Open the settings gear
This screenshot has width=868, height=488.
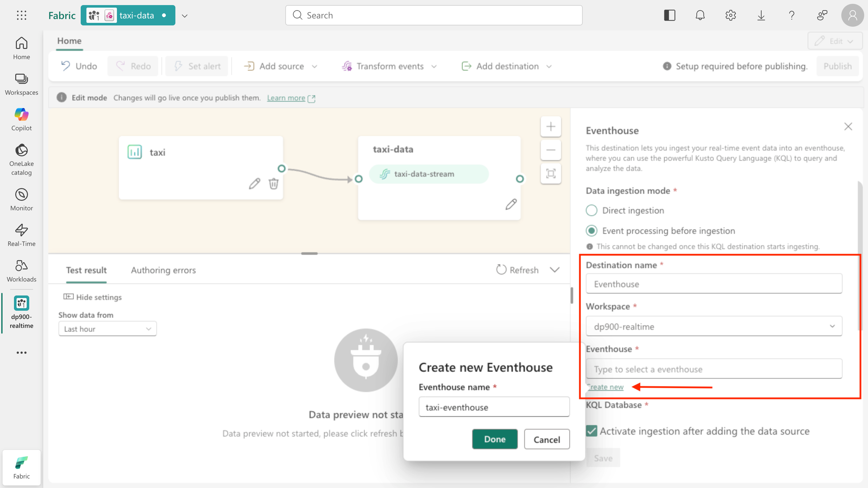tap(730, 15)
